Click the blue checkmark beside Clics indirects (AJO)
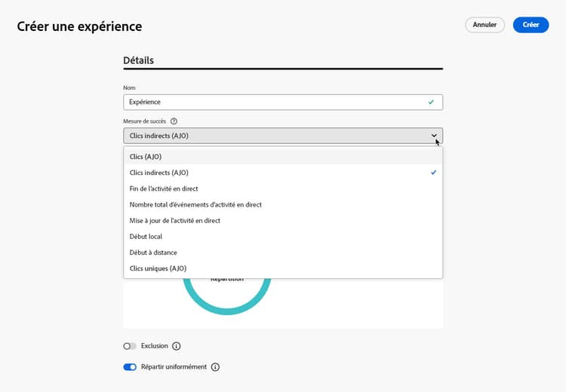This screenshot has height=392, width=566. coord(433,173)
